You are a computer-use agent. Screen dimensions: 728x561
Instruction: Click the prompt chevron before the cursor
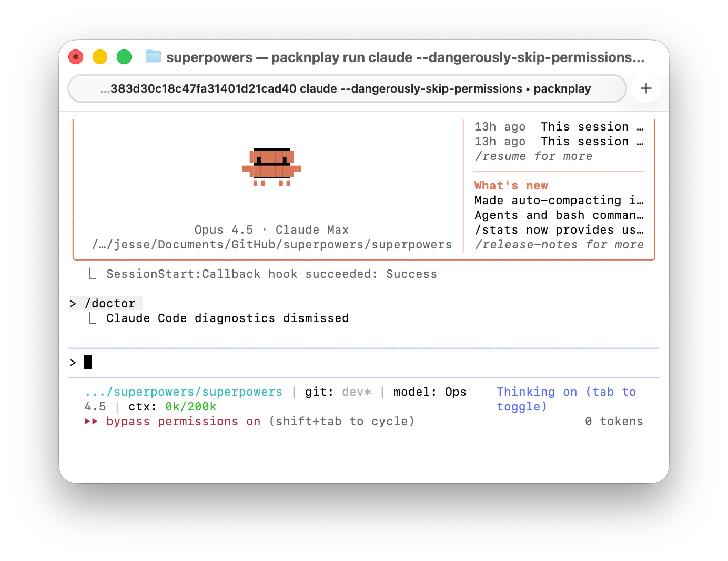click(x=73, y=363)
